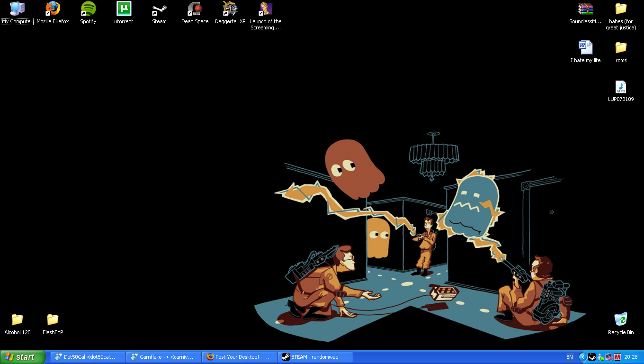Switch to STEAM - randomwab taskbar window

point(315,357)
